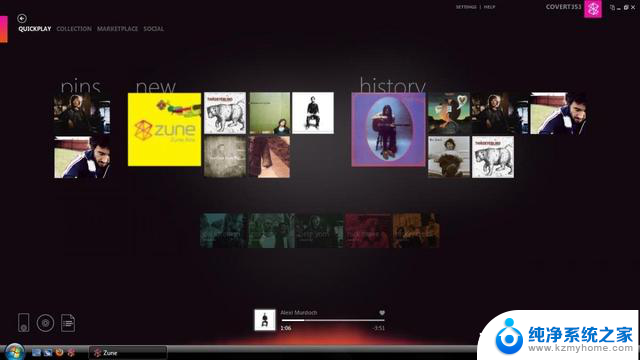Click the Windows Start orb
The image size is (640, 360).
point(14,352)
